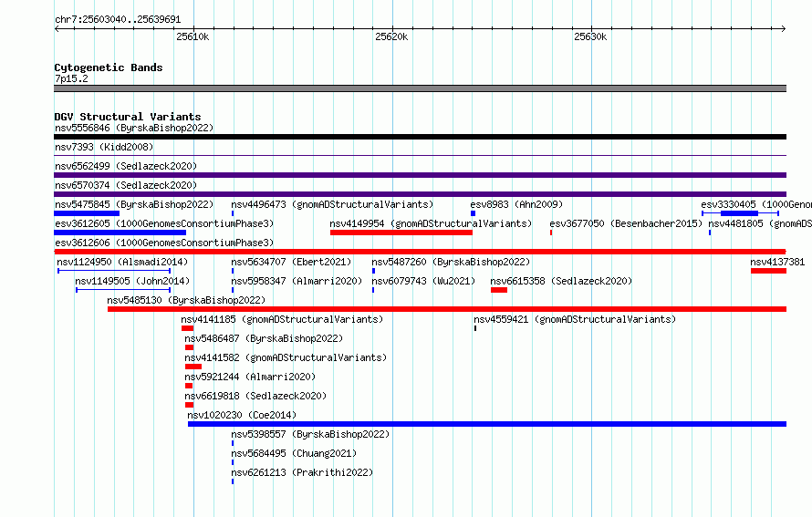Click the 7p15.2 cytogenetic band label
The height and width of the screenshot is (517, 812).
(71, 78)
